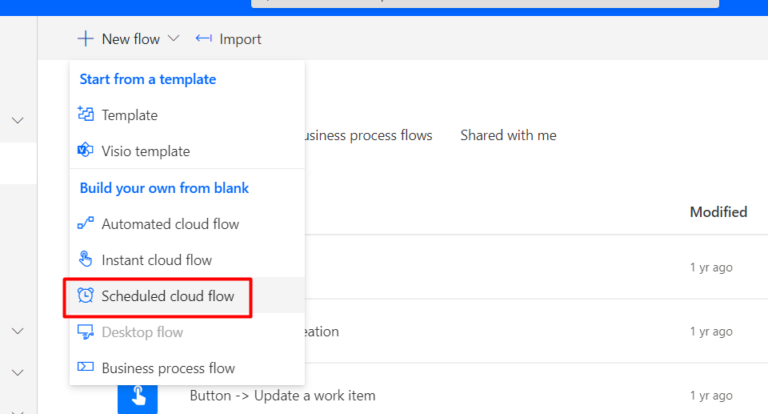
Task: Click the Import arrow icon
Action: 204,38
